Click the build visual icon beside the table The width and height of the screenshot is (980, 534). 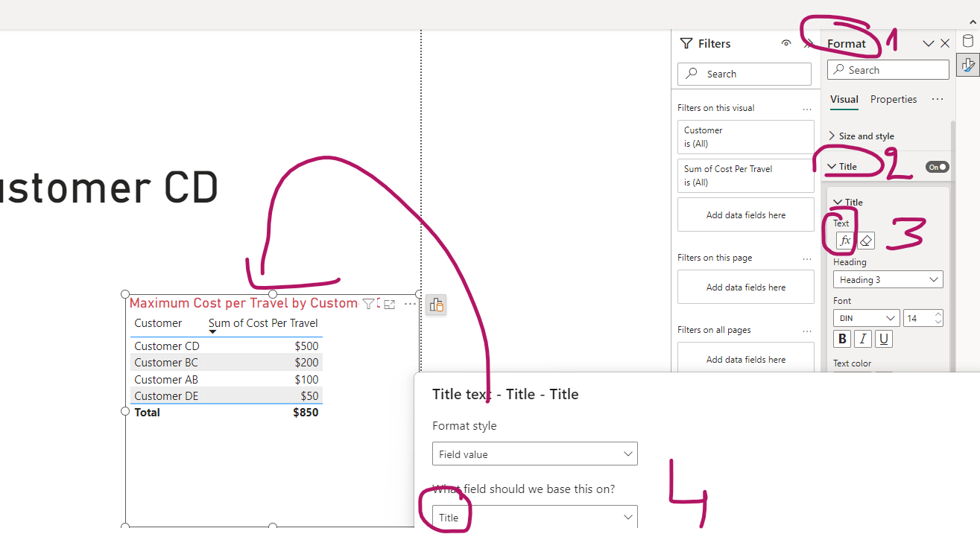[437, 305]
